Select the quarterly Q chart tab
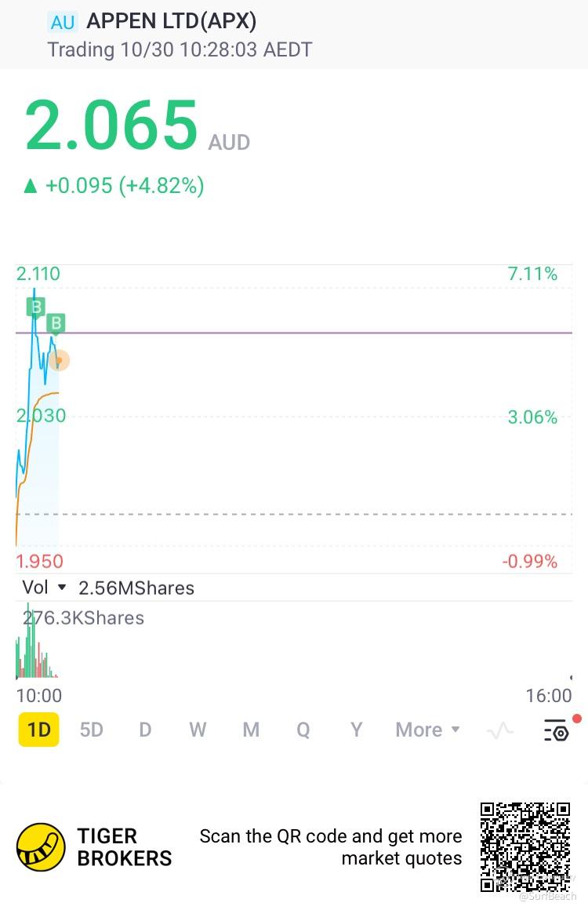The height and width of the screenshot is (910, 588). [x=303, y=730]
